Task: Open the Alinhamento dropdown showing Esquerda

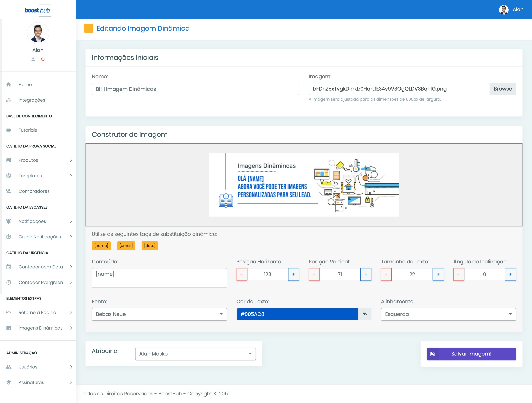Action: (x=448, y=314)
